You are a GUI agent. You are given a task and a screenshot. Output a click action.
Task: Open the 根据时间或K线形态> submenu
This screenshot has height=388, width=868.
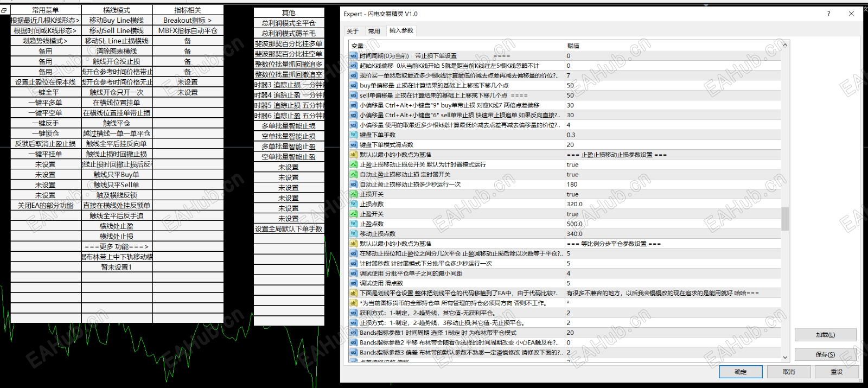(46, 30)
